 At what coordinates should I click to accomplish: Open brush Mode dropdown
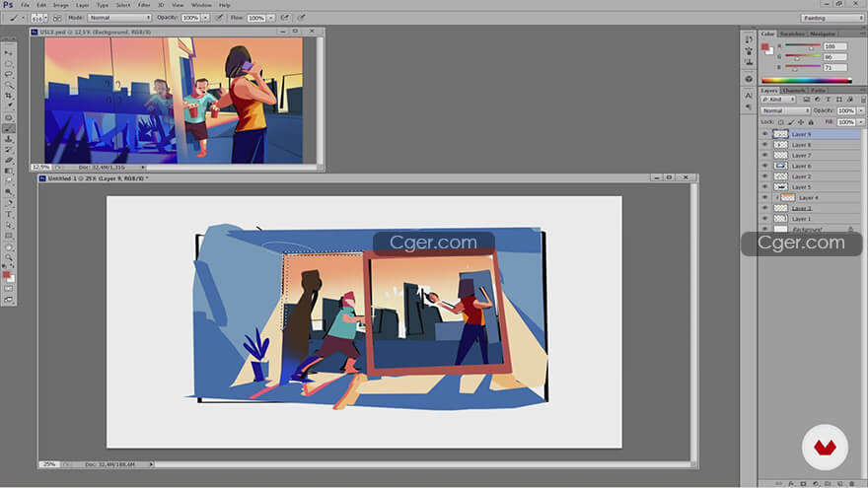click(x=119, y=18)
